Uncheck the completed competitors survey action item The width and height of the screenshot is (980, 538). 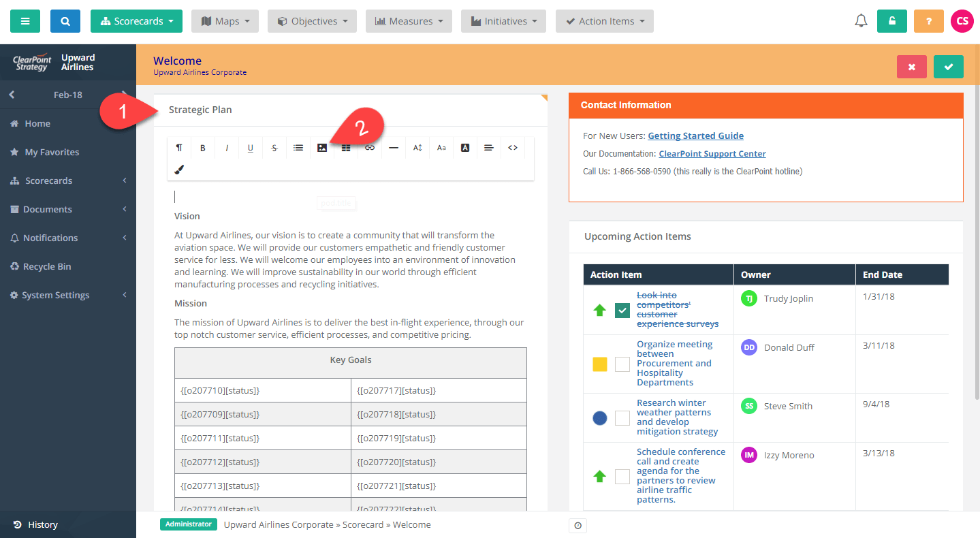pyautogui.click(x=622, y=310)
